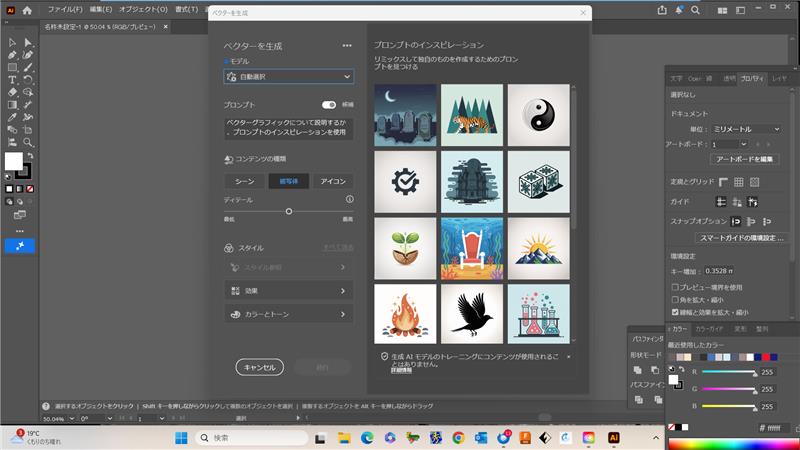The width and height of the screenshot is (800, 450).
Task: Select the Eyedropper tool
Action: (x=12, y=117)
